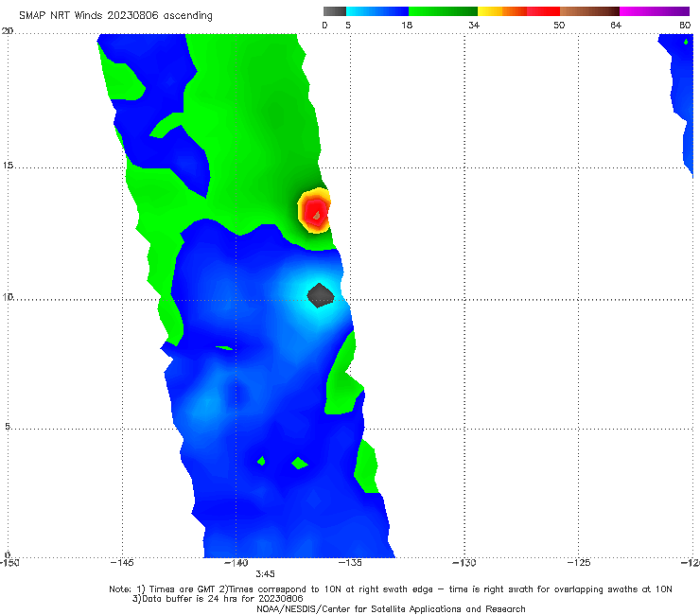The height and width of the screenshot is (615, 700).
Task: Click the yellow-orange segment right of 34
Action: [x=502, y=11]
